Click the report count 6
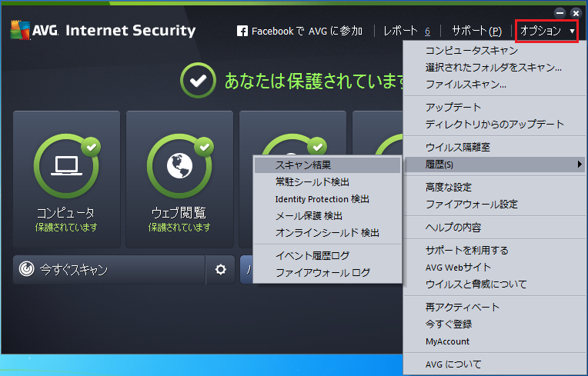588x376 pixels. (427, 32)
